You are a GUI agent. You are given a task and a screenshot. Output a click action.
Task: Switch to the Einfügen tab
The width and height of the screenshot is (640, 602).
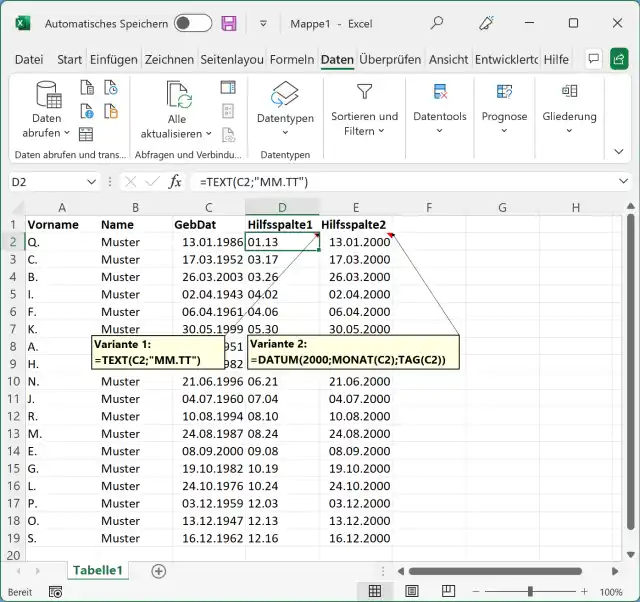[113, 60]
